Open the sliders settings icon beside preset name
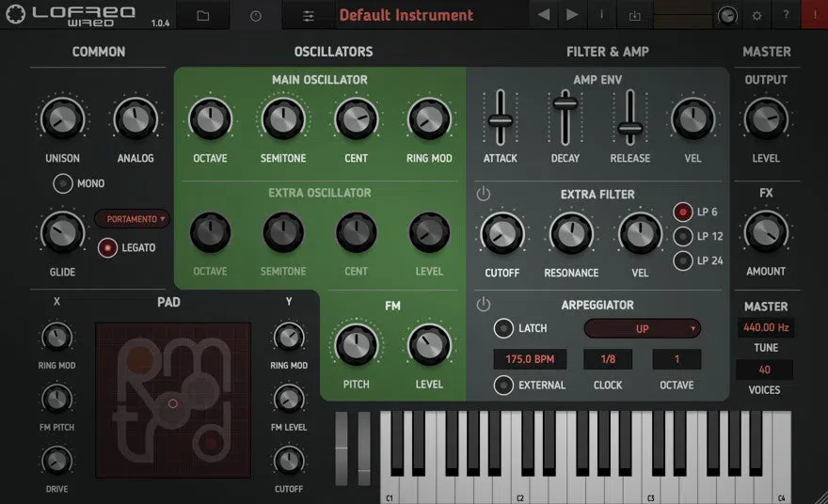This screenshot has width=828, height=504. pos(309,16)
